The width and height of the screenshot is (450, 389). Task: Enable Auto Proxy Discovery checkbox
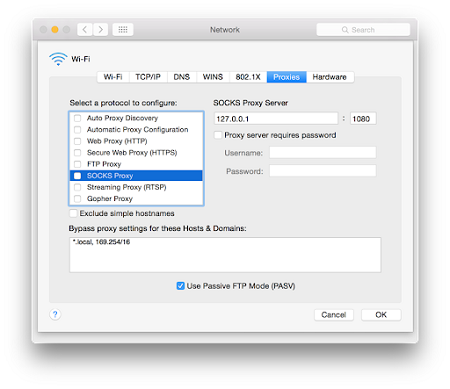tap(77, 118)
